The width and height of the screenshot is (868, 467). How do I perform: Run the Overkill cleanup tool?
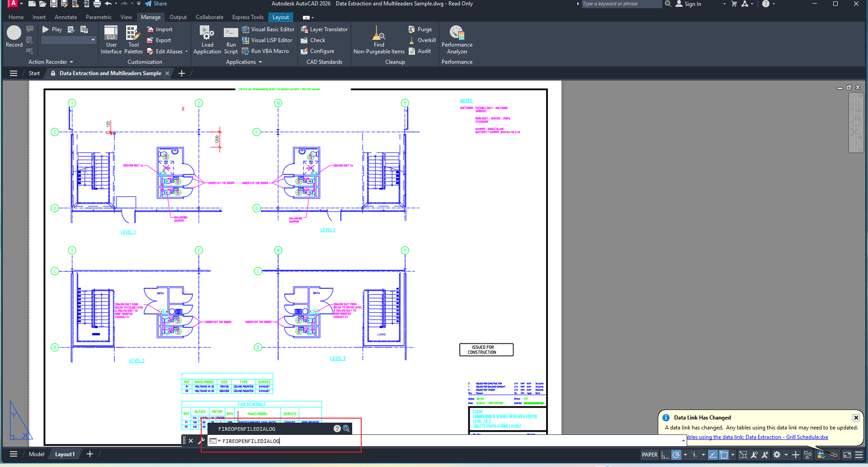(422, 40)
